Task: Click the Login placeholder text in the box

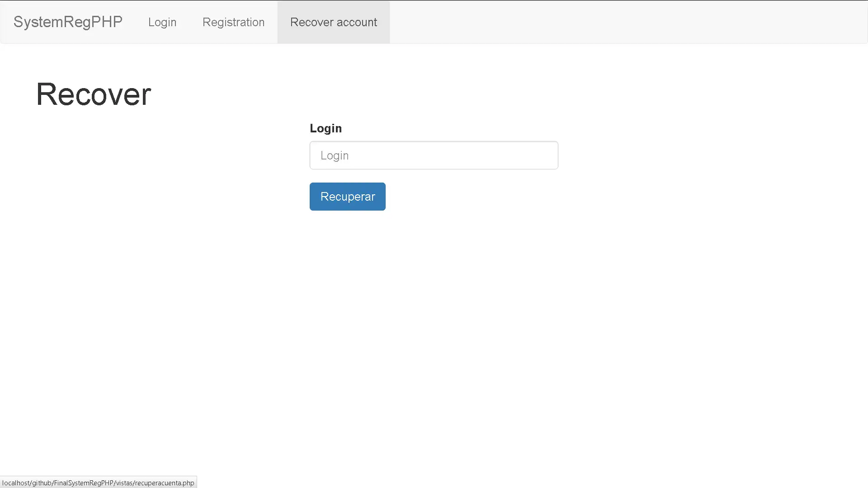Action: click(x=335, y=155)
